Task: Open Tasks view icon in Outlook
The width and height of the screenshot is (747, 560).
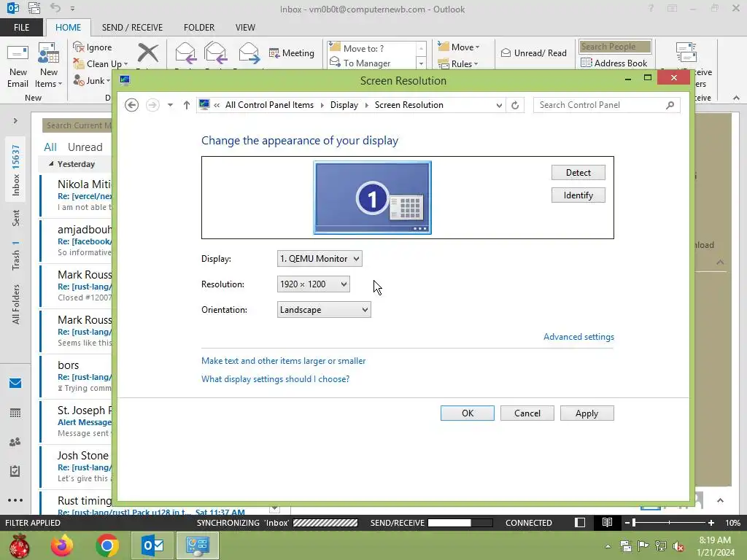Action: [x=15, y=471]
